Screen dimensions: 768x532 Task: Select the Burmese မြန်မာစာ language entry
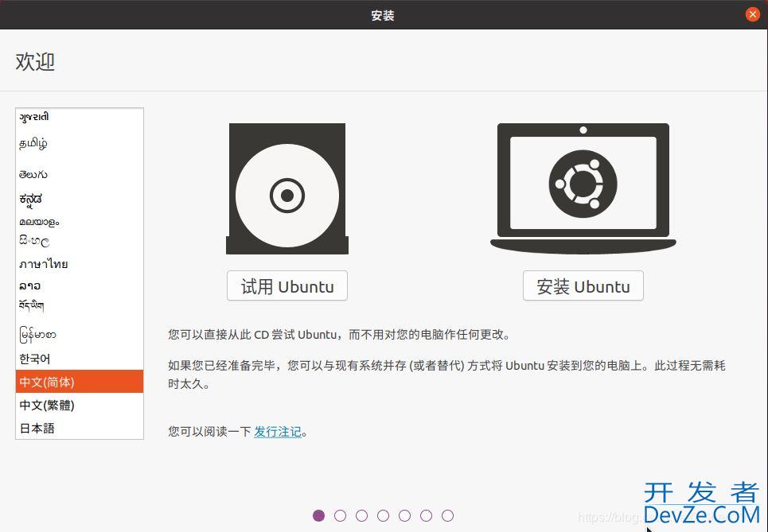click(80, 335)
